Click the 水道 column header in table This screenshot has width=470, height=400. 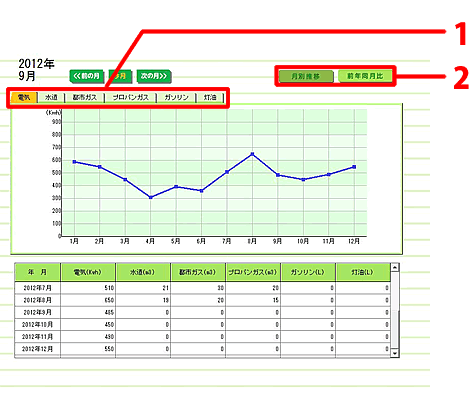[x=143, y=272]
